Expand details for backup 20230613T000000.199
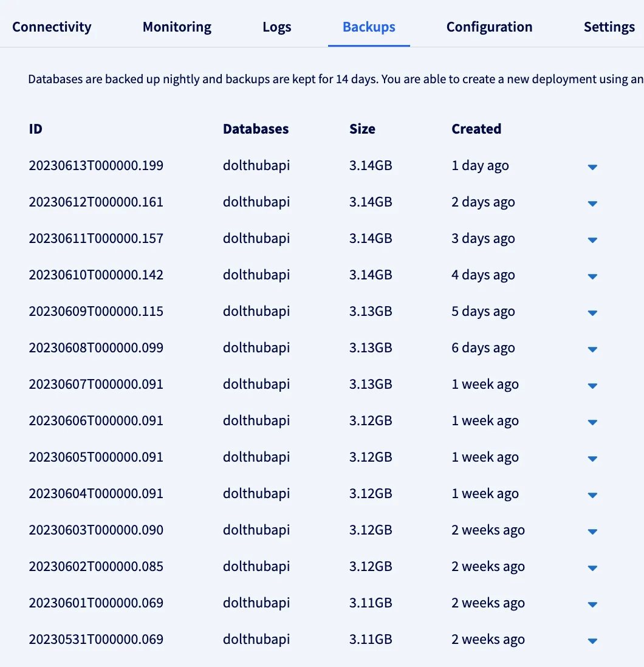Image resolution: width=644 pixels, height=667 pixels. point(592,166)
